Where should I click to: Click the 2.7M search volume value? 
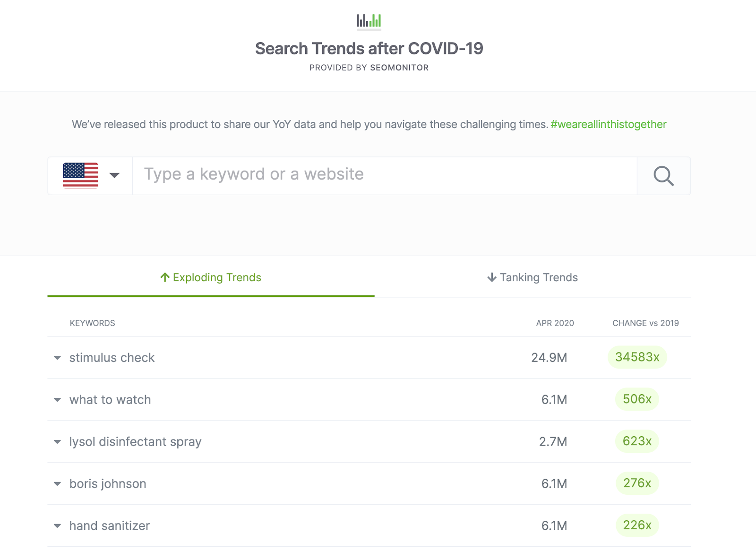(553, 442)
